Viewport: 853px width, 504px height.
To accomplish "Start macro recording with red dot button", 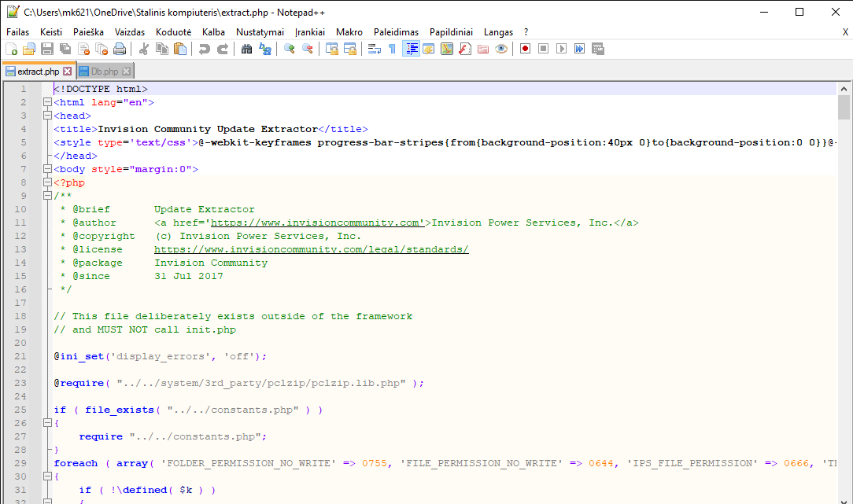I will coord(525,49).
